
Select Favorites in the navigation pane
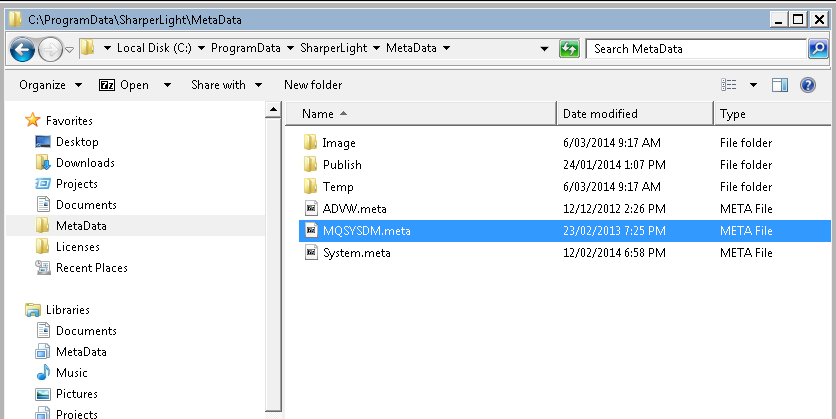69,121
